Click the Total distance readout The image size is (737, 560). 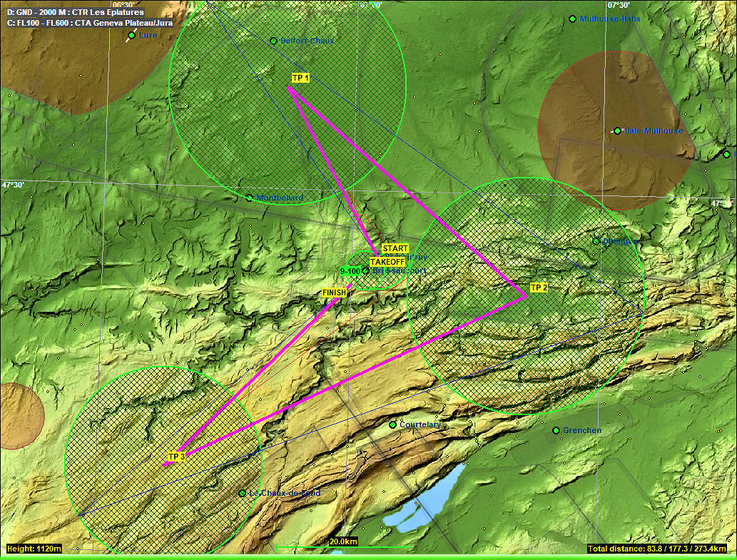coord(657,549)
